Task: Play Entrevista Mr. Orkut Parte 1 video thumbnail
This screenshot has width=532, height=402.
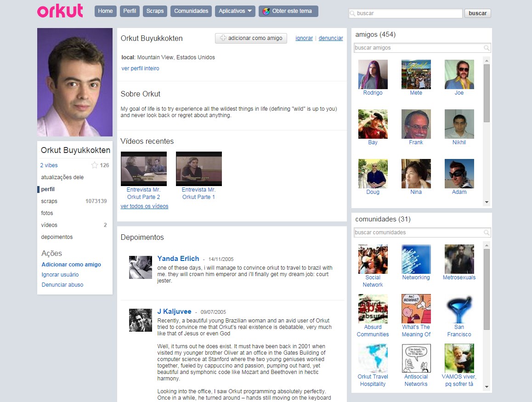Action: pos(199,169)
